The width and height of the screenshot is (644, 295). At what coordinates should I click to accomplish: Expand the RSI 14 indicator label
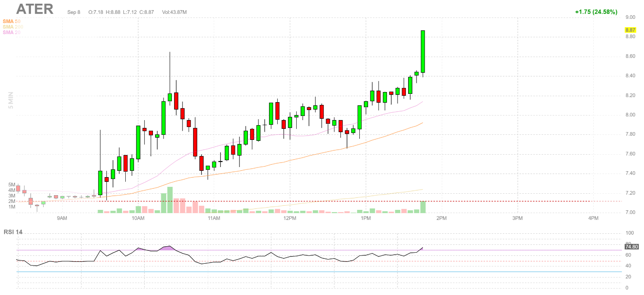click(13, 231)
